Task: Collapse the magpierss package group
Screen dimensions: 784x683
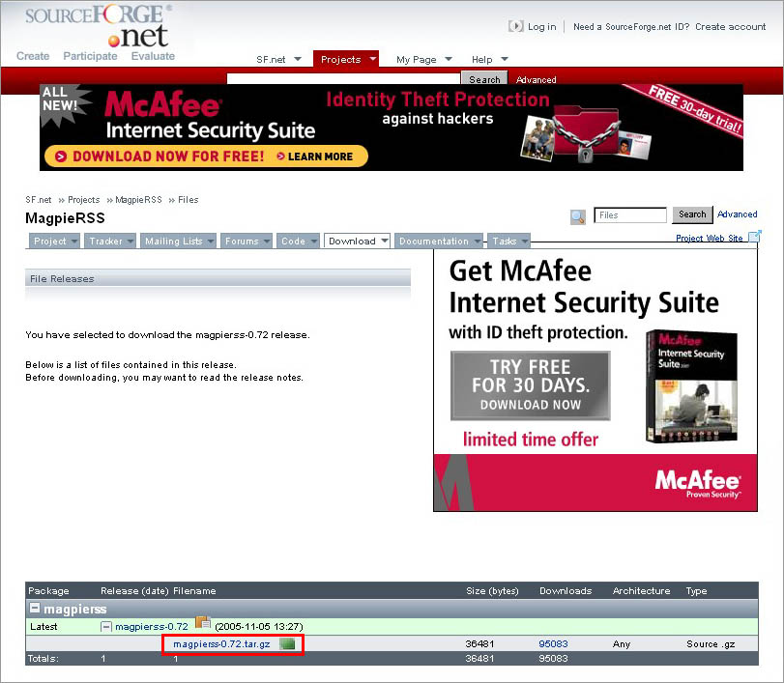Action: click(35, 608)
